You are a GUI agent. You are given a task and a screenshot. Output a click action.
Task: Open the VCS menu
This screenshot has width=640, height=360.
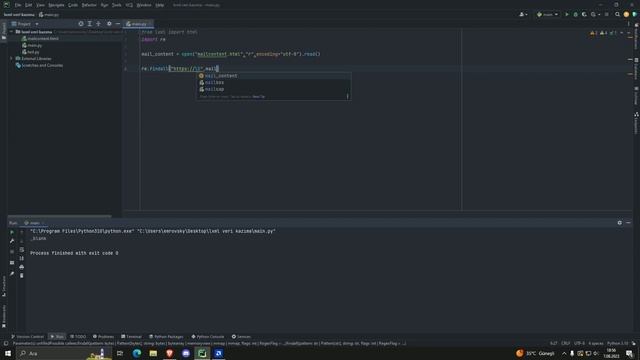pos(129,5)
